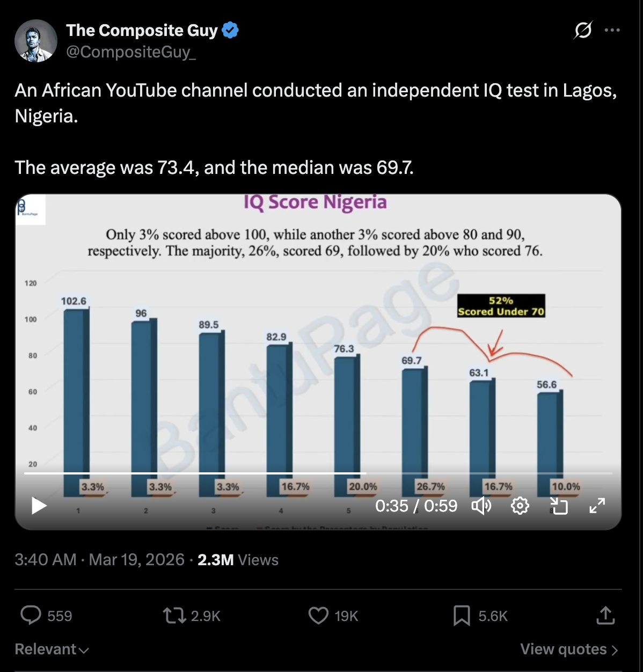
Task: Open the three-dot more options menu
Action: click(x=612, y=30)
